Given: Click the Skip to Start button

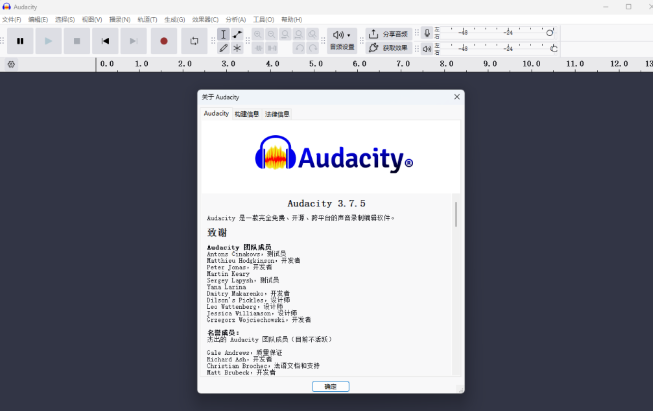Looking at the screenshot, I should click(105, 41).
